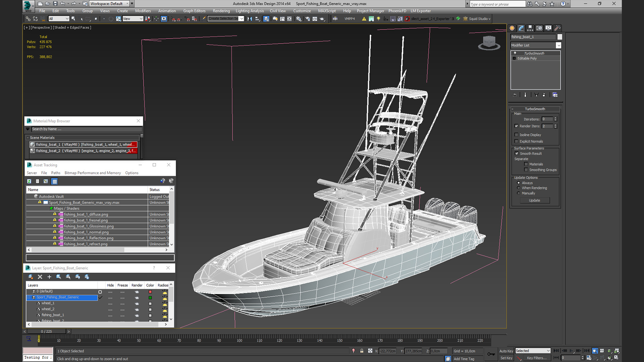Select the When Rendering update option
The height and width of the screenshot is (362, 644).
pos(519,188)
